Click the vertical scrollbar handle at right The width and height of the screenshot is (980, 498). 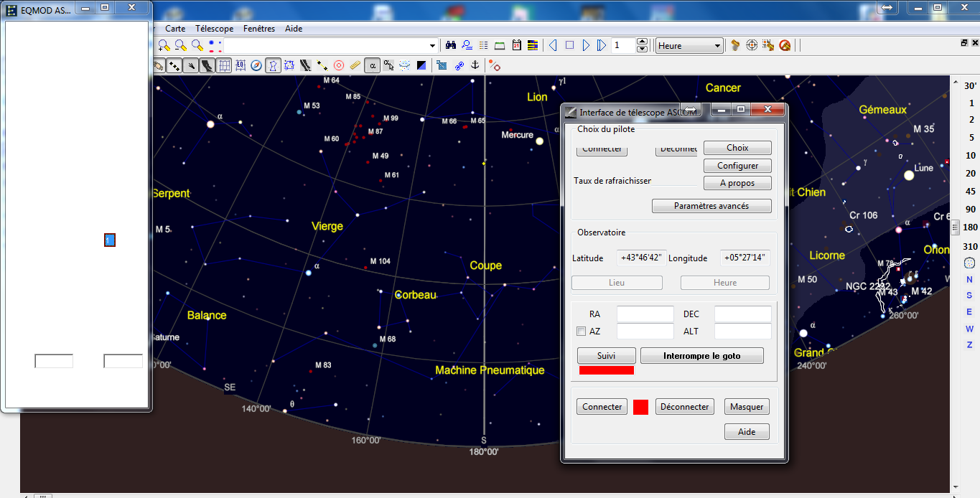(x=955, y=227)
